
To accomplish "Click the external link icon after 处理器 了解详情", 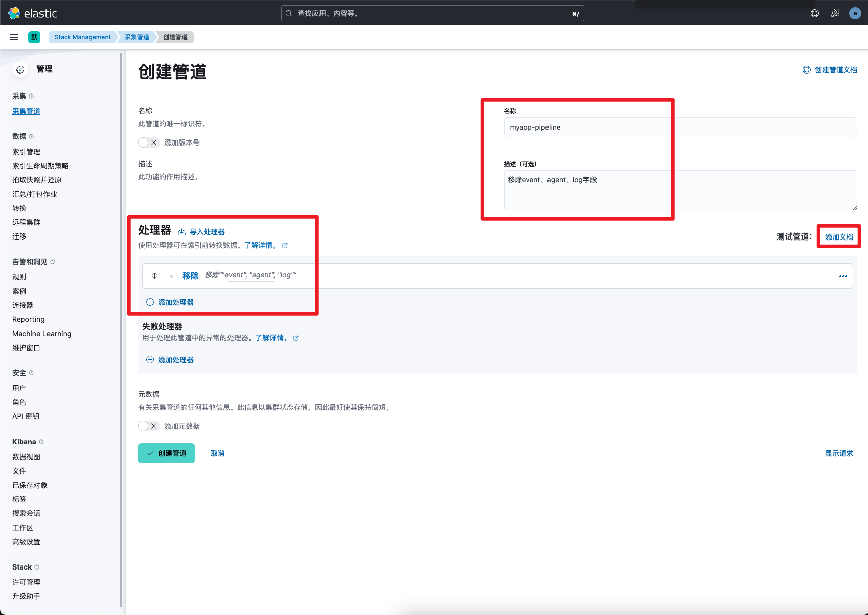I will pos(285,246).
